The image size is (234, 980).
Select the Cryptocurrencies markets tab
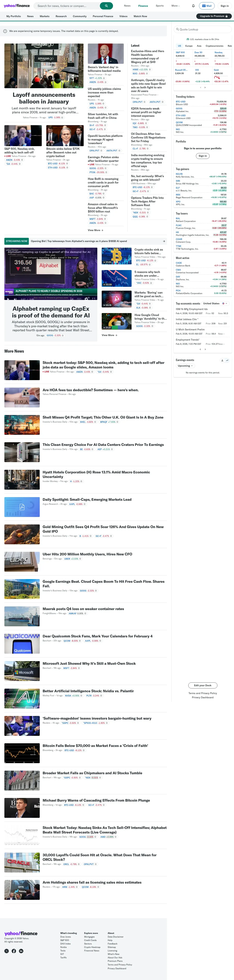coord(215,46)
